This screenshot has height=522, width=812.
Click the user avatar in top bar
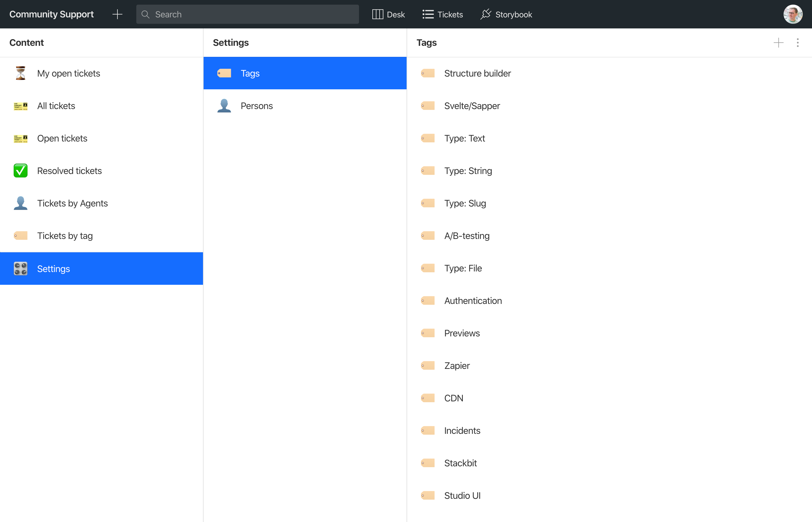(793, 14)
